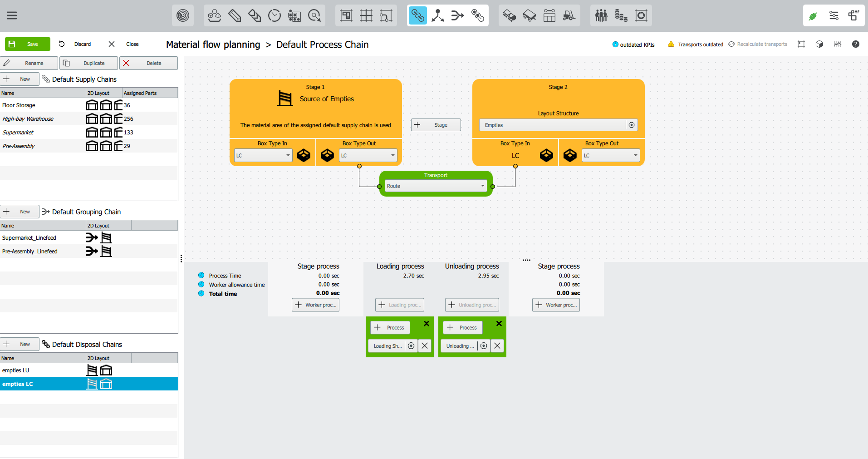
Task: Click the handshake supplier icon
Action: (510, 16)
